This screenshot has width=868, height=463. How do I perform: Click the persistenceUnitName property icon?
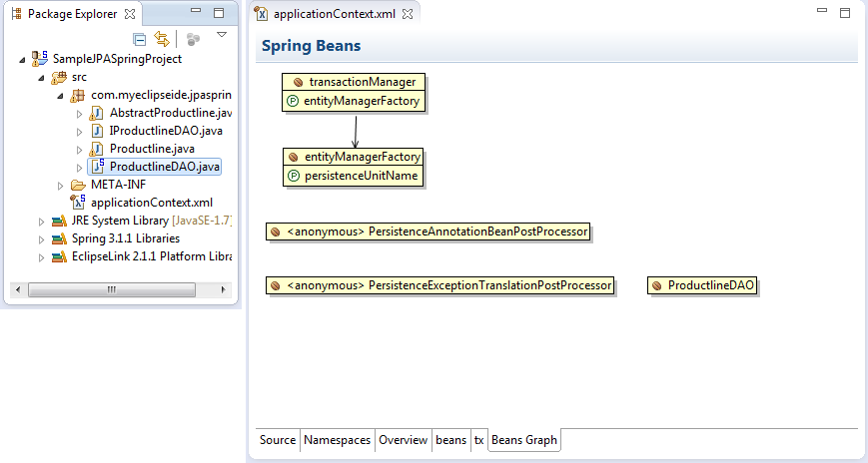[x=294, y=176]
